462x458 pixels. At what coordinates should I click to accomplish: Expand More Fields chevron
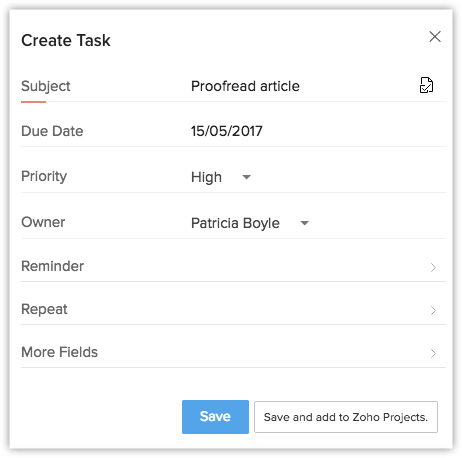pos(433,353)
